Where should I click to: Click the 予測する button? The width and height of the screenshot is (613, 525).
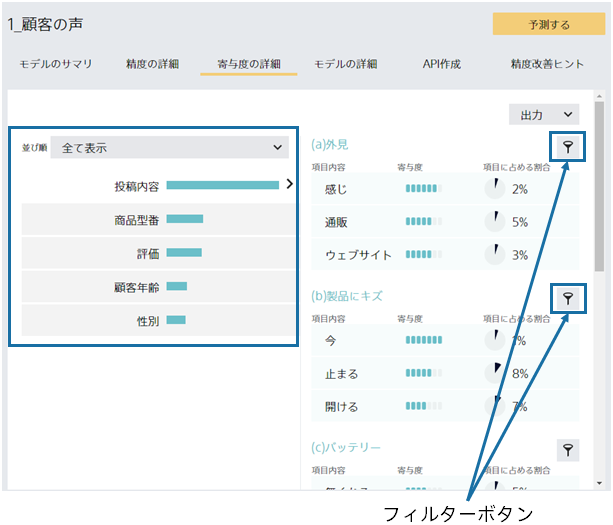pyautogui.click(x=549, y=24)
